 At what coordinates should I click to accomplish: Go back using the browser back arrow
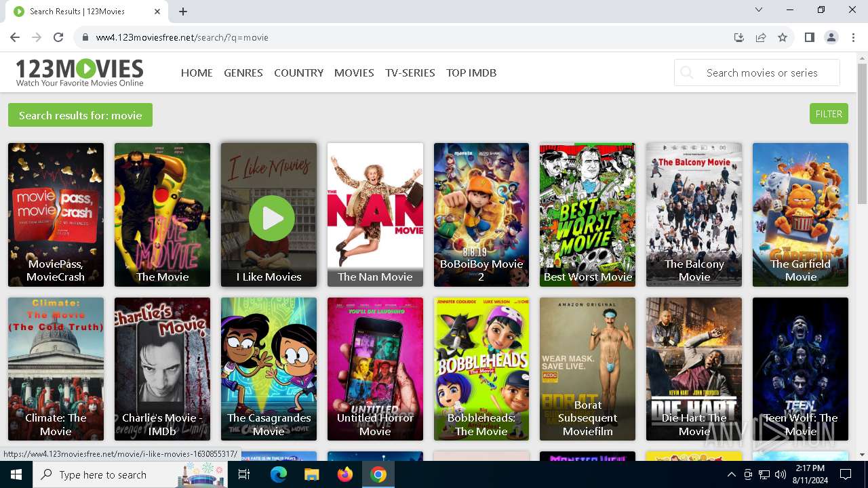point(15,37)
